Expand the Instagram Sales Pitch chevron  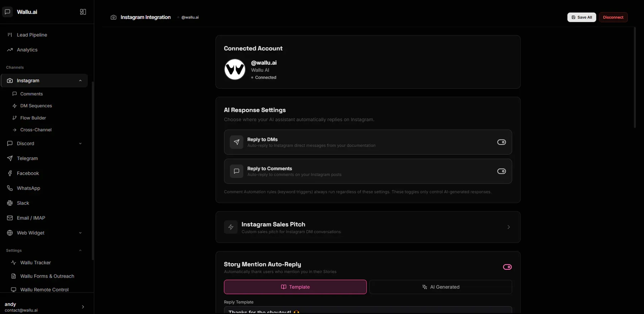[508, 227]
